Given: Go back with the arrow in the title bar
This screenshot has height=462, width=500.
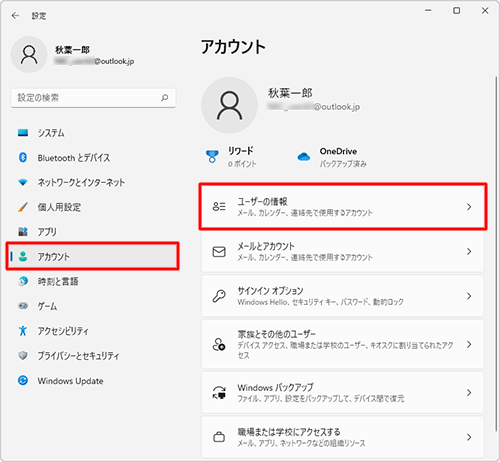Looking at the screenshot, I should pos(15,16).
